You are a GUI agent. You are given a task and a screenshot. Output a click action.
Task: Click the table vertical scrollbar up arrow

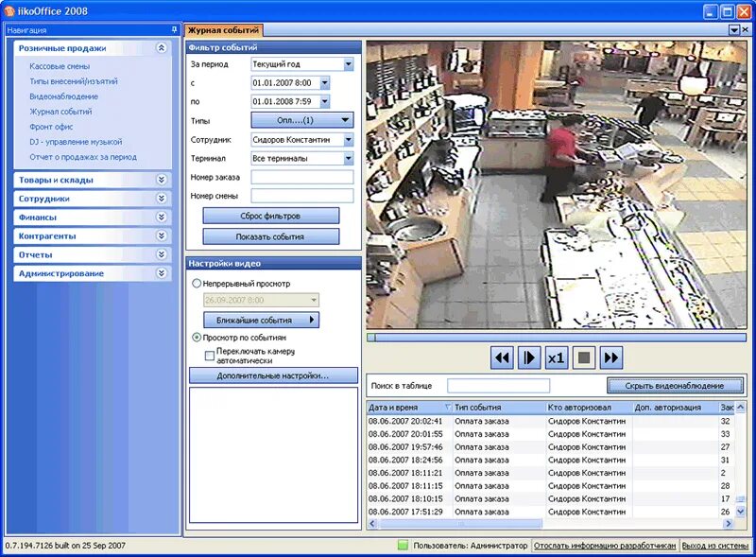[x=741, y=408]
